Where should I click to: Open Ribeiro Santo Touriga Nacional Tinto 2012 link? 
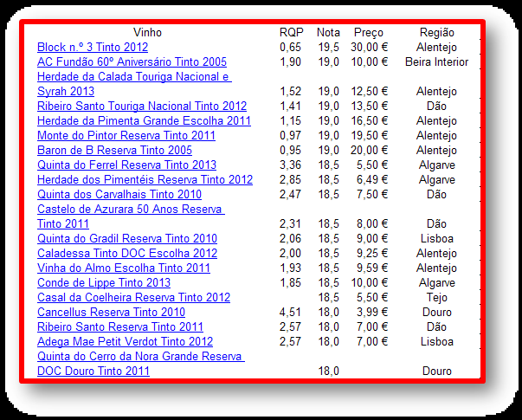(142, 107)
